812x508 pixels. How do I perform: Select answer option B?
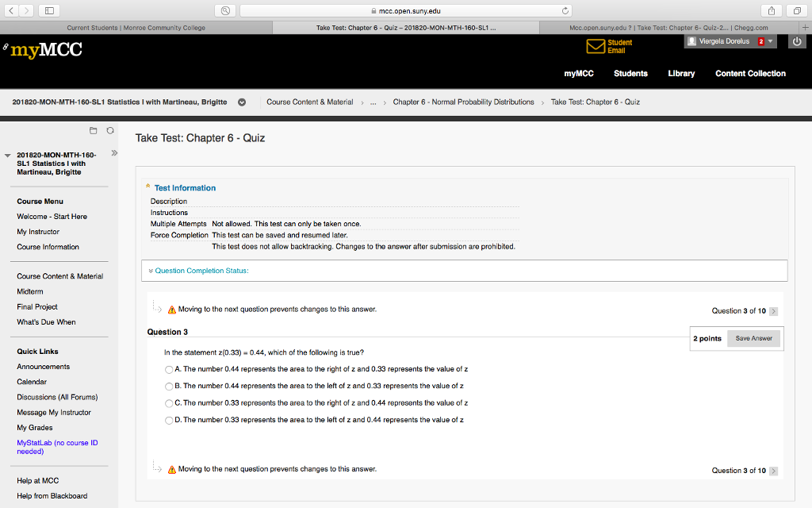pyautogui.click(x=169, y=386)
